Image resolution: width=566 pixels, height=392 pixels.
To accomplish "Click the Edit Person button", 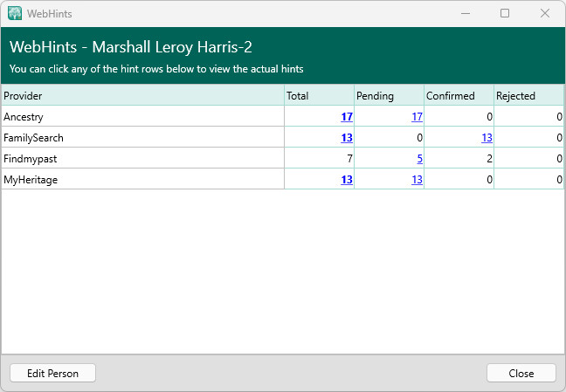I will (52, 373).
